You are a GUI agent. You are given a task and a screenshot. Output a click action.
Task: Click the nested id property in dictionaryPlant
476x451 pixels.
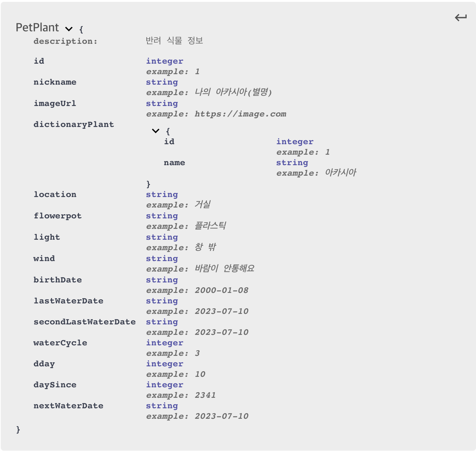tap(169, 142)
